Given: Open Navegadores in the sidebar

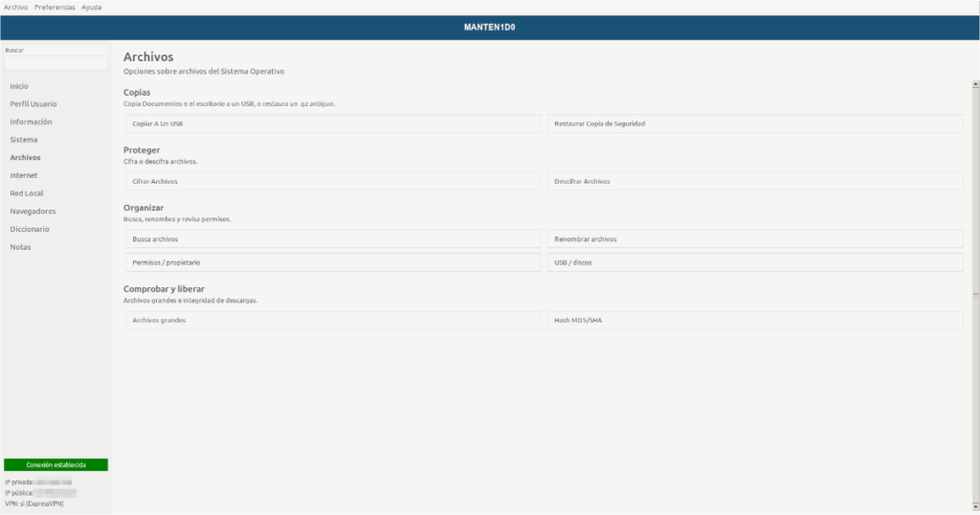Looking at the screenshot, I should (33, 212).
